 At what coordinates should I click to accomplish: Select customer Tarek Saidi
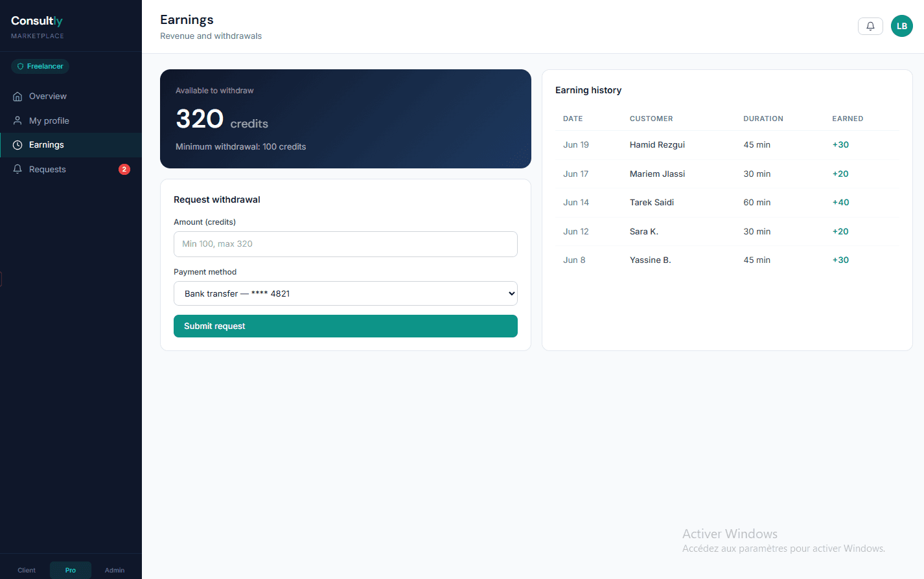652,203
